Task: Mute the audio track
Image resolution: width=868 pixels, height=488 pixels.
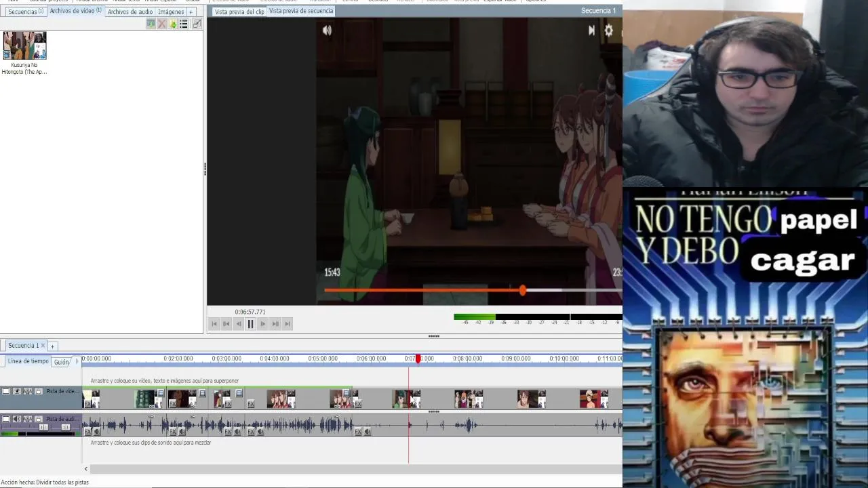Action: pyautogui.click(x=17, y=419)
